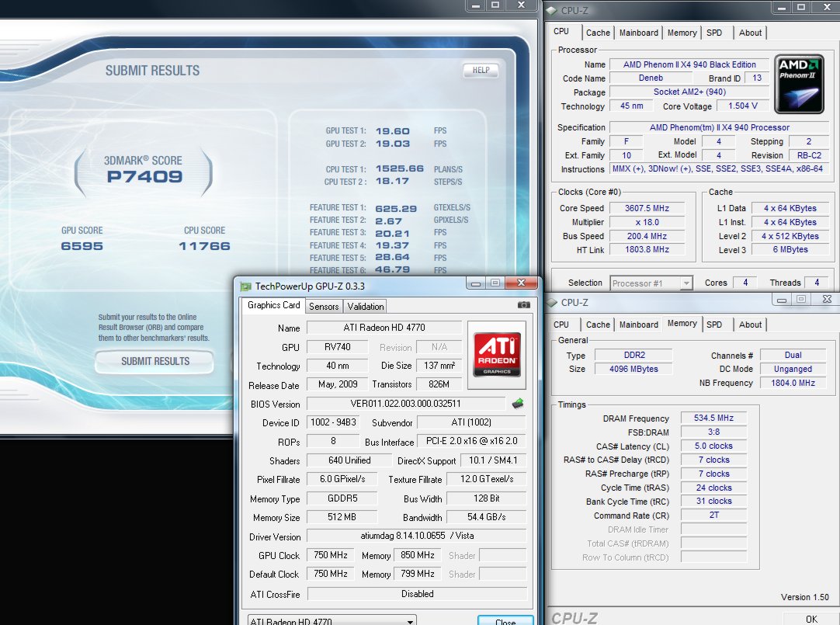
Task: Click the CPU score 11766 in 3DMark
Action: coord(205,246)
